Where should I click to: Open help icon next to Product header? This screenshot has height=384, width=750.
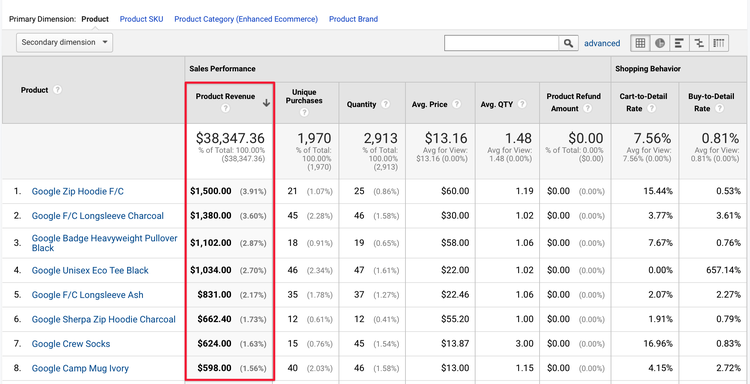point(57,90)
